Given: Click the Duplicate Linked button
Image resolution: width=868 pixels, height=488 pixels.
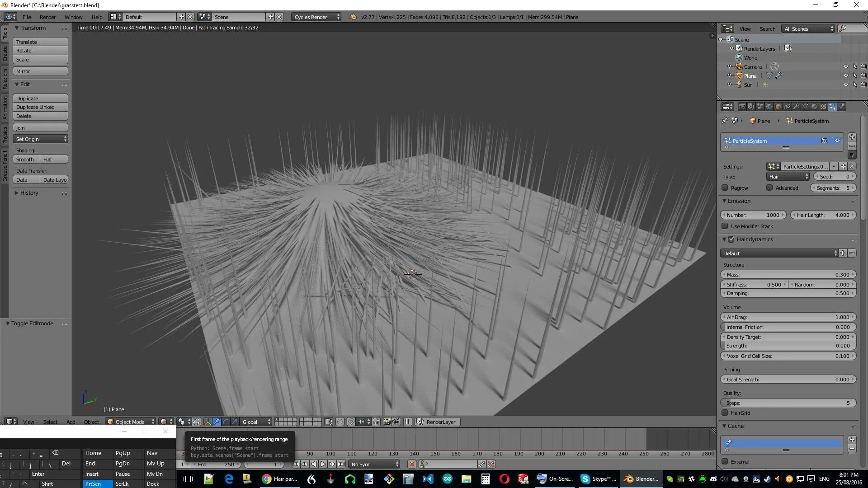Looking at the screenshot, I should point(41,107).
